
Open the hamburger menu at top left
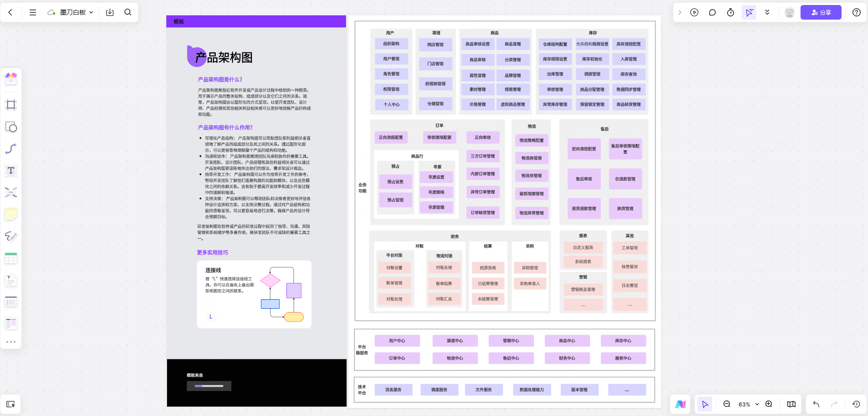coord(32,12)
